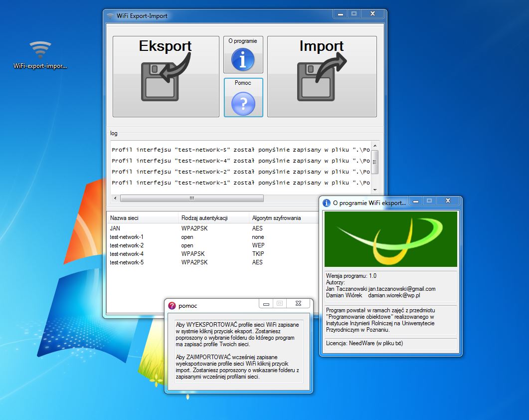The image size is (529, 420).
Task: Click the log vertical scrollbar thumb
Action: [375, 162]
